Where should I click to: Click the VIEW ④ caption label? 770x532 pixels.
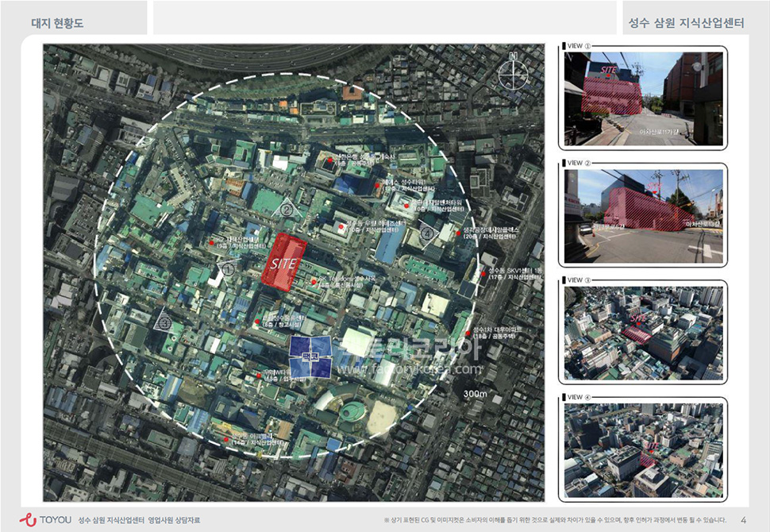tap(578, 397)
